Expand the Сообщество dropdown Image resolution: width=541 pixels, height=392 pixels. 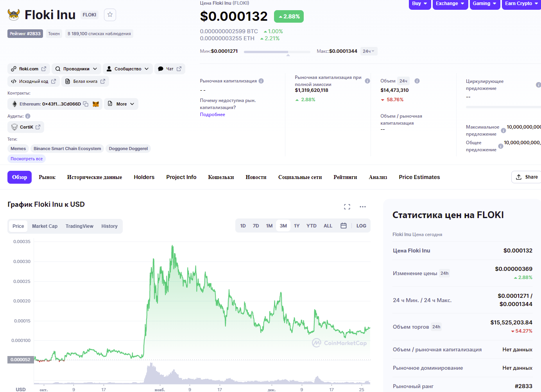click(x=128, y=69)
